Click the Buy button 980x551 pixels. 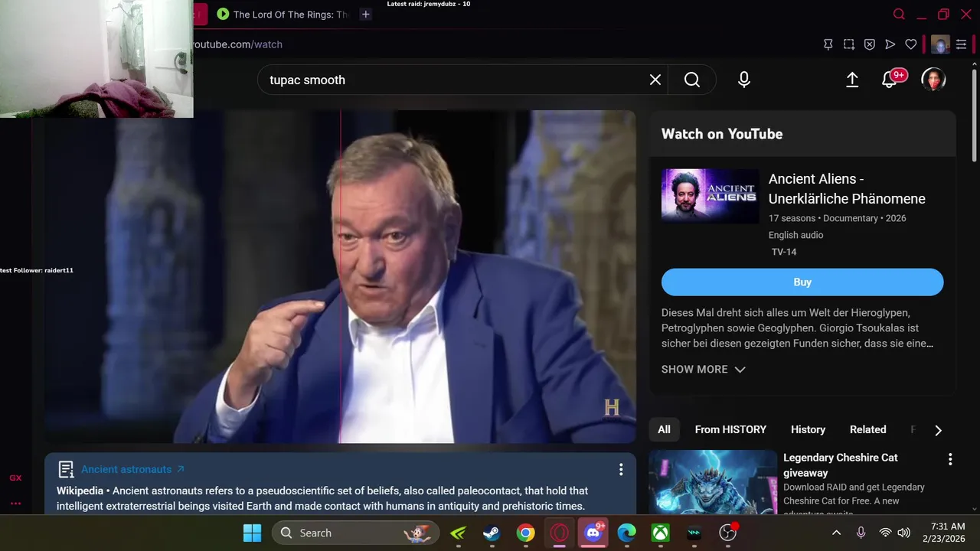(802, 282)
